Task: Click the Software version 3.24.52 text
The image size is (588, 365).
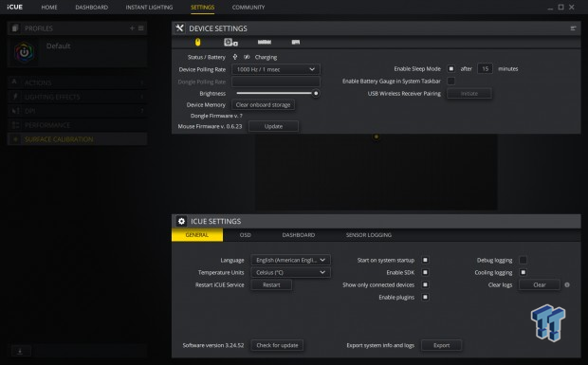Action: [x=213, y=345]
